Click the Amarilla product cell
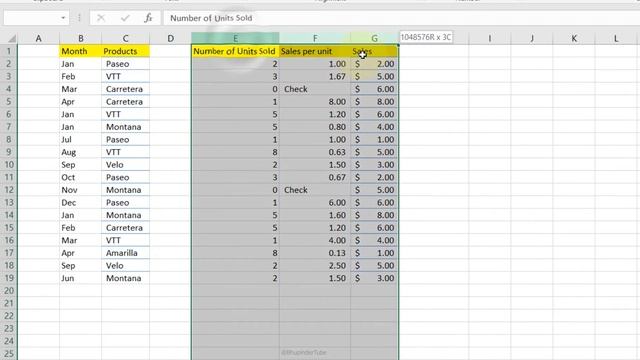 [x=125, y=253]
